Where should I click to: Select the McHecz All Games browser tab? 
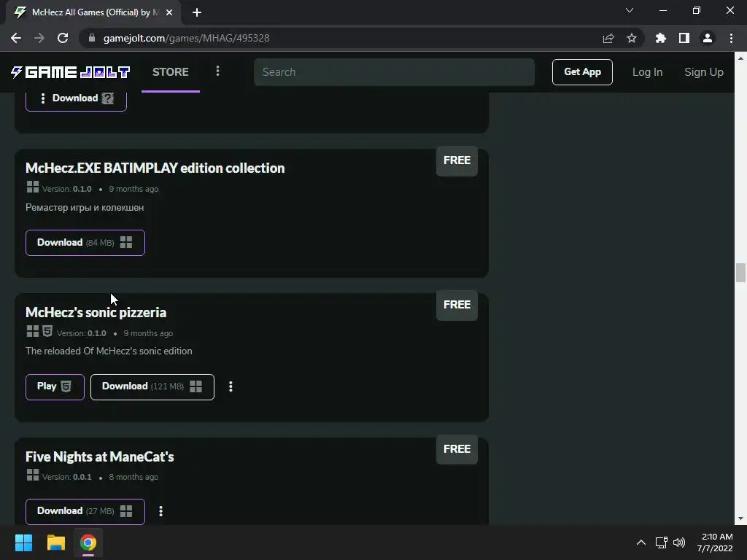(x=93, y=13)
